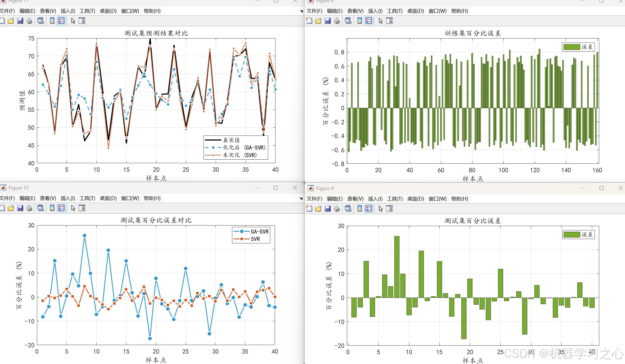This screenshot has height=364, width=625.
Task: Open 文件(F) menu in Figure 8
Action: pos(314,11)
